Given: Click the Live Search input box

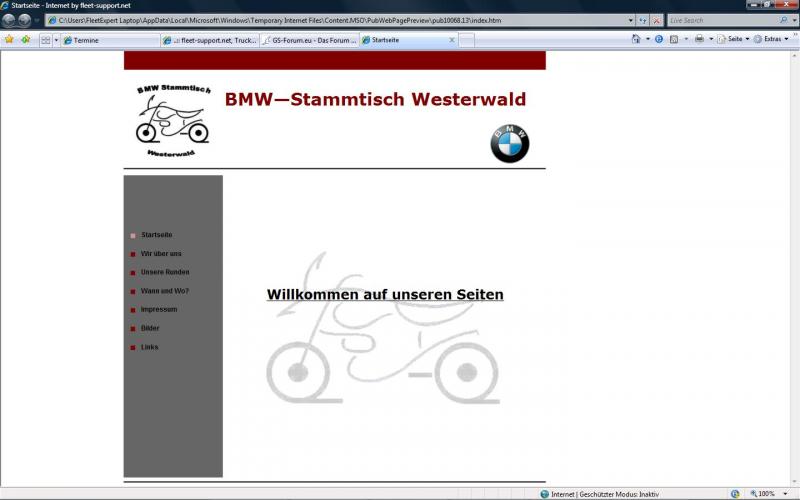Looking at the screenshot, I should tap(723, 20).
